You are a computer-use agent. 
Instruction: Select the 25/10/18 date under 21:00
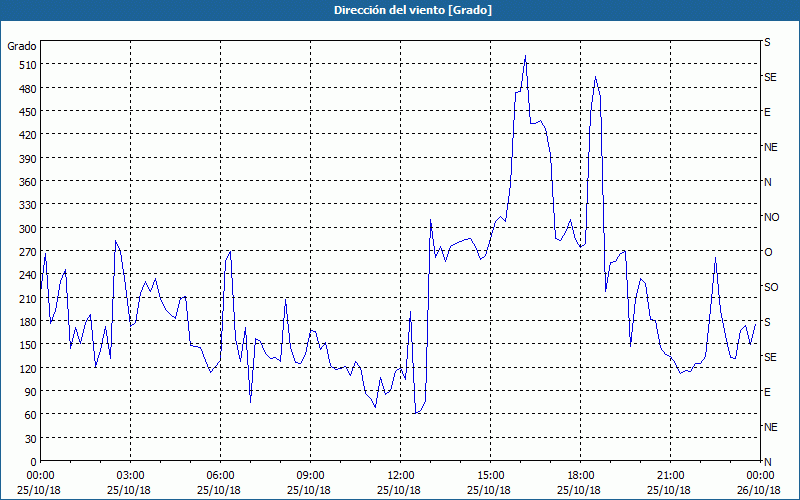(x=669, y=490)
